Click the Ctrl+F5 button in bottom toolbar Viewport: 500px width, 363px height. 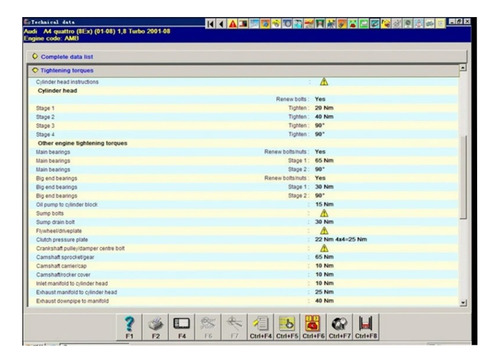(x=287, y=327)
